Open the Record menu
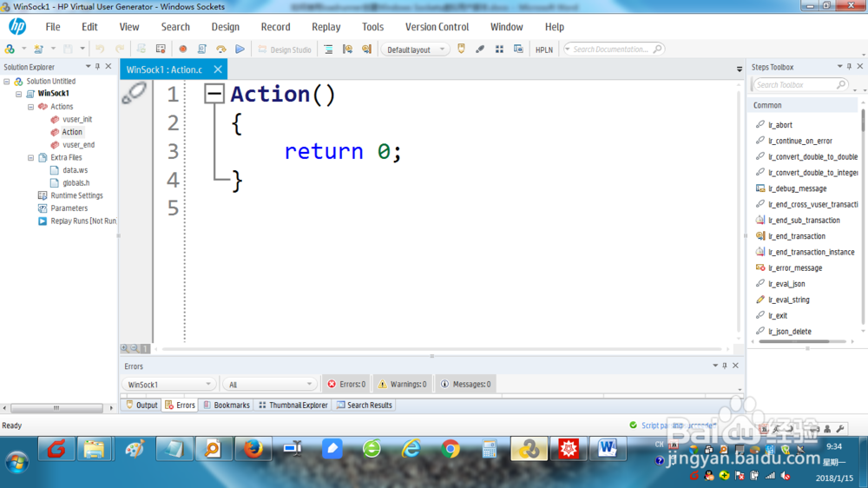The width and height of the screenshot is (868, 488). (276, 27)
